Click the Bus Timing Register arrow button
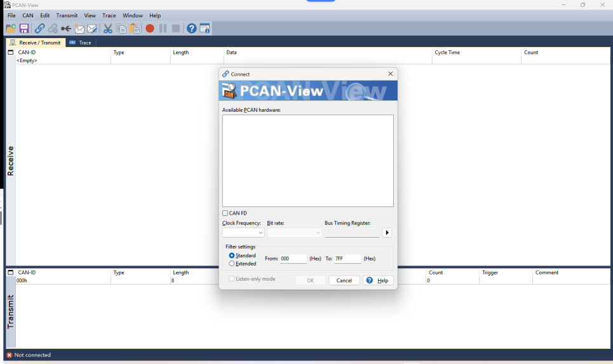Viewport: 613px width, 364px height. (x=387, y=233)
